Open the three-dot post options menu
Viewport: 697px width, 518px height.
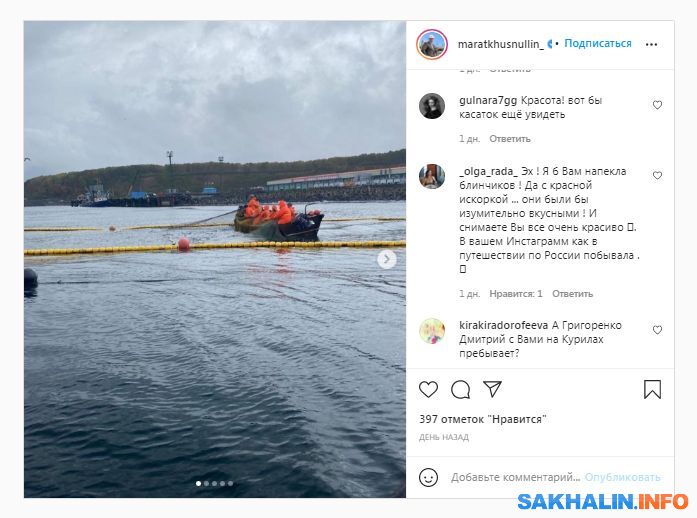coord(651,44)
